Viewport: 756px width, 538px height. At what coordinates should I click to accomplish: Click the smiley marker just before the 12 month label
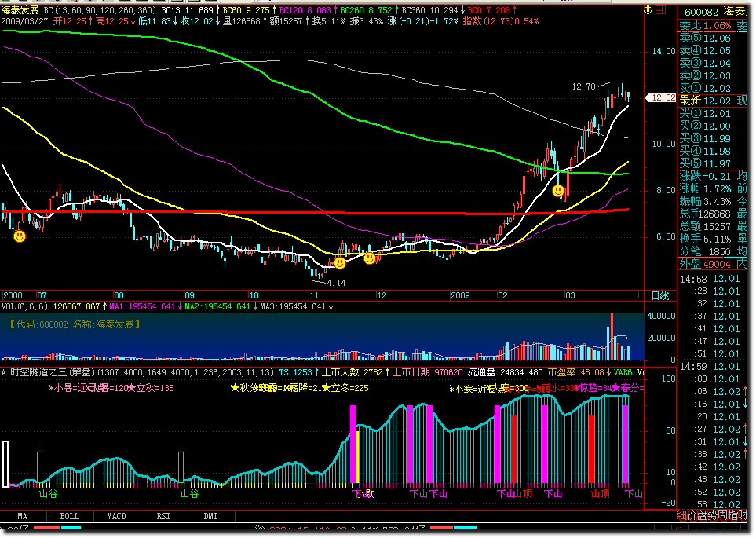[369, 258]
